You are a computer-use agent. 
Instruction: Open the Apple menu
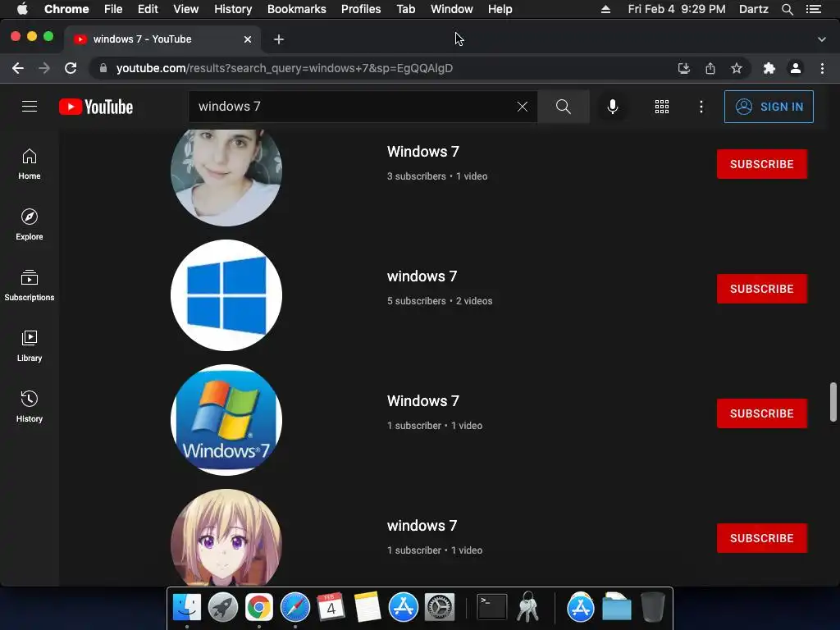coord(22,9)
